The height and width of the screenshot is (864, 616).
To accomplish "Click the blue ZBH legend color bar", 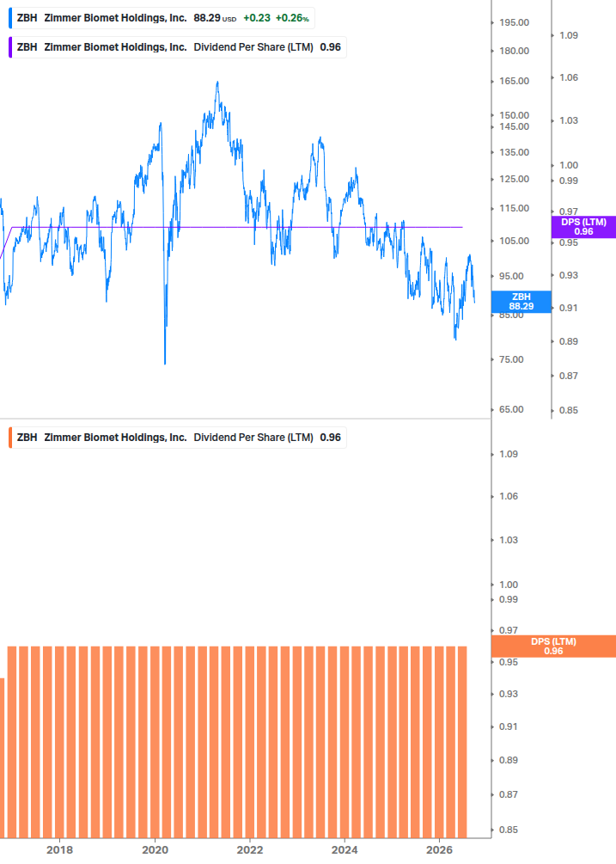I will [x=10, y=18].
